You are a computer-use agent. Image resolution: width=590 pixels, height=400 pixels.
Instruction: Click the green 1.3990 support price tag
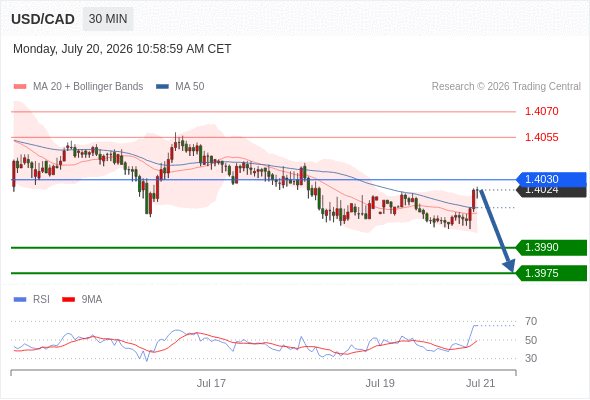coord(551,248)
